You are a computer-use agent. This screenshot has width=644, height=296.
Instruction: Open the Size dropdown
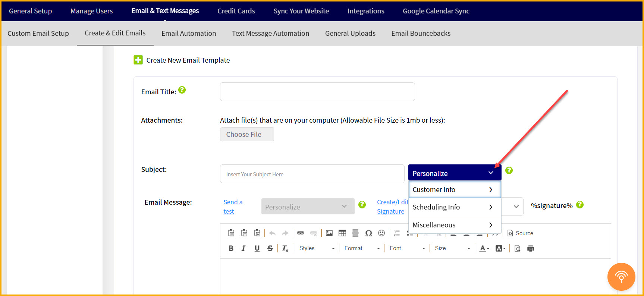pos(452,248)
